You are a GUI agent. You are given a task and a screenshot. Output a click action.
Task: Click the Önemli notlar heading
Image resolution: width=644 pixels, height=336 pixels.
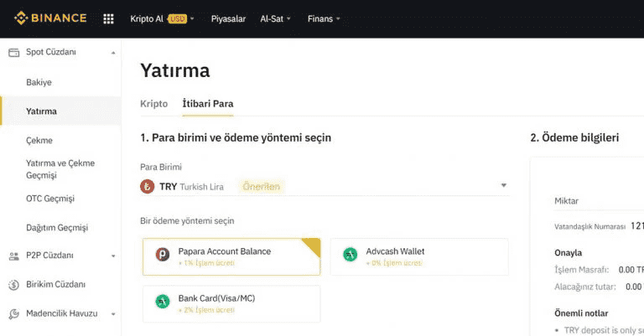pos(581,313)
